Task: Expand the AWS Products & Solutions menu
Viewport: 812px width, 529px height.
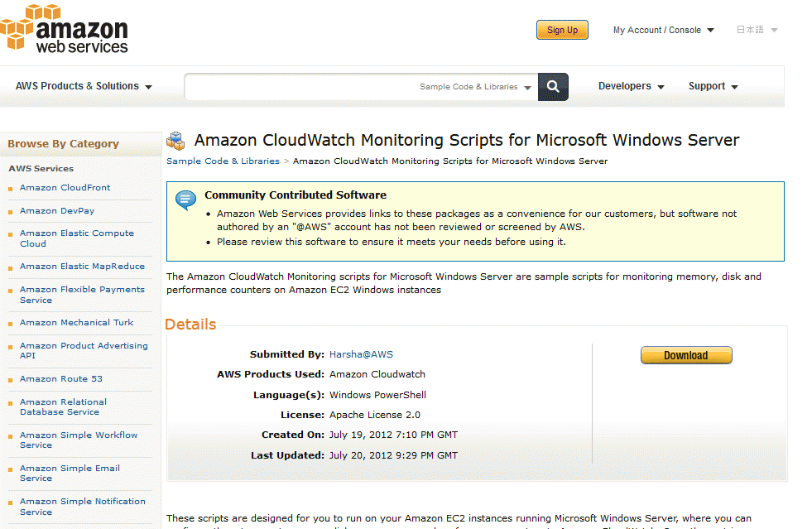Action: pyautogui.click(x=84, y=86)
